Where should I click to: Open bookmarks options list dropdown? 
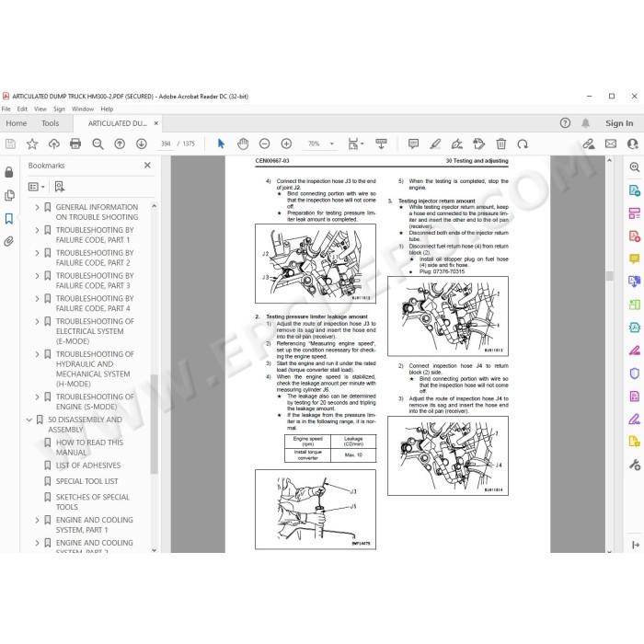click(36, 187)
